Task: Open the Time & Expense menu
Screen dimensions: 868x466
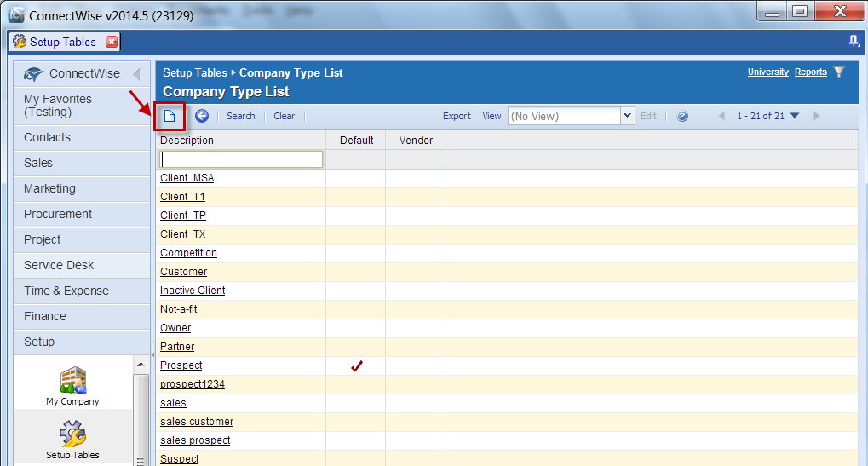Action: coord(82,291)
